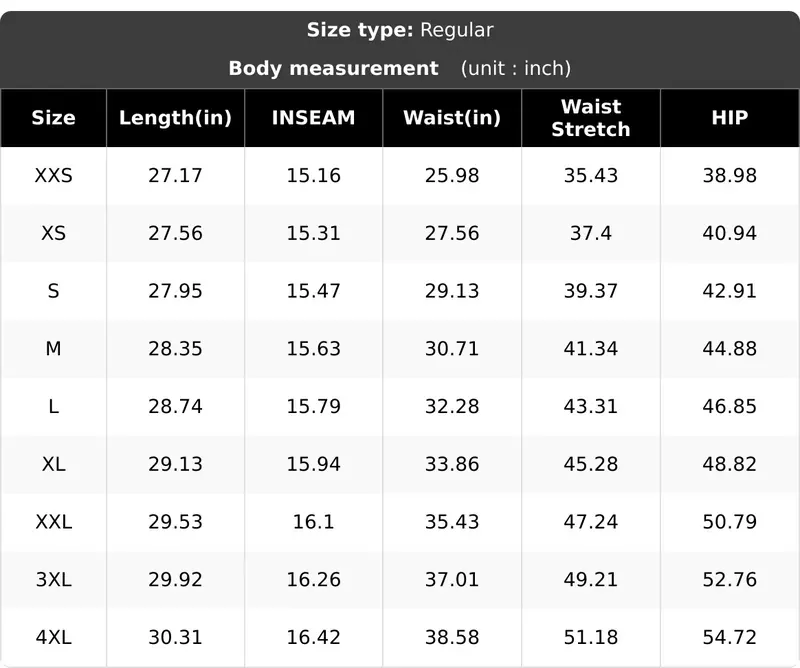Click the Size type: Regular heading

[x=400, y=30]
